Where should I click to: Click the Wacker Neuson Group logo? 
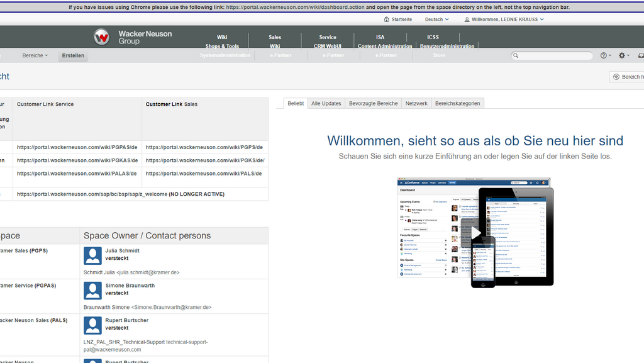133,37
